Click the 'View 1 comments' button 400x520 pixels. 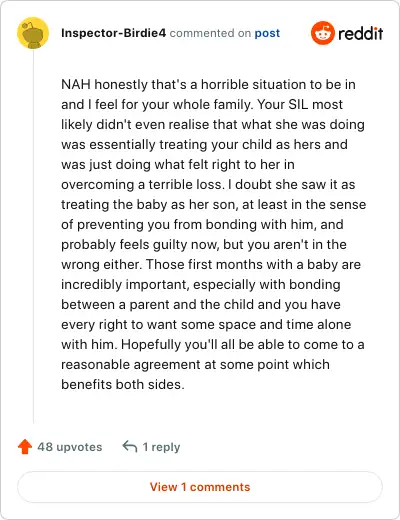[200, 487]
